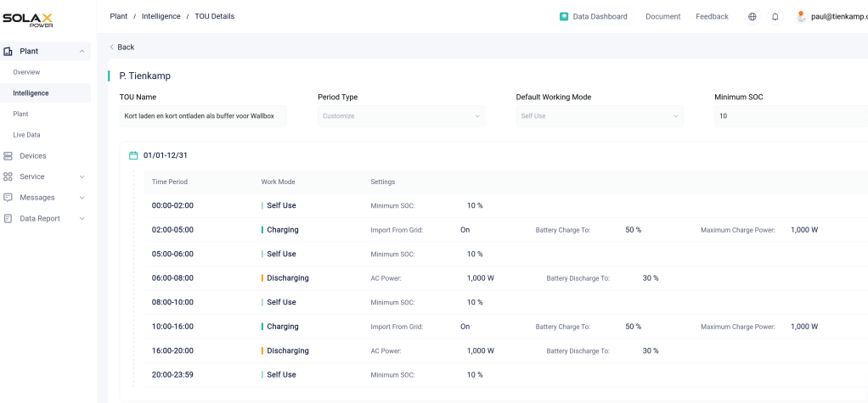This screenshot has width=868, height=403.
Task: Expand the Service menu chevron
Action: [x=82, y=177]
